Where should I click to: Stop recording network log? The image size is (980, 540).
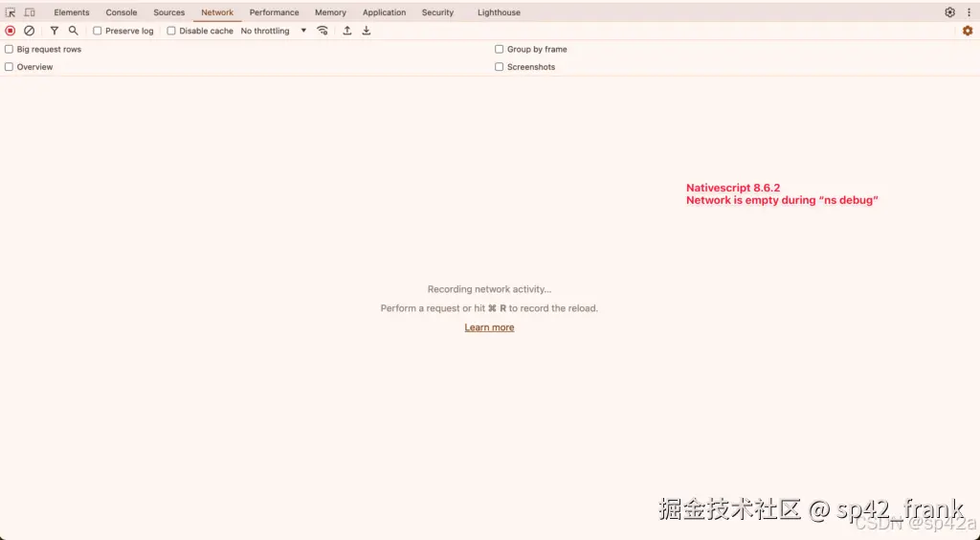tap(10, 31)
